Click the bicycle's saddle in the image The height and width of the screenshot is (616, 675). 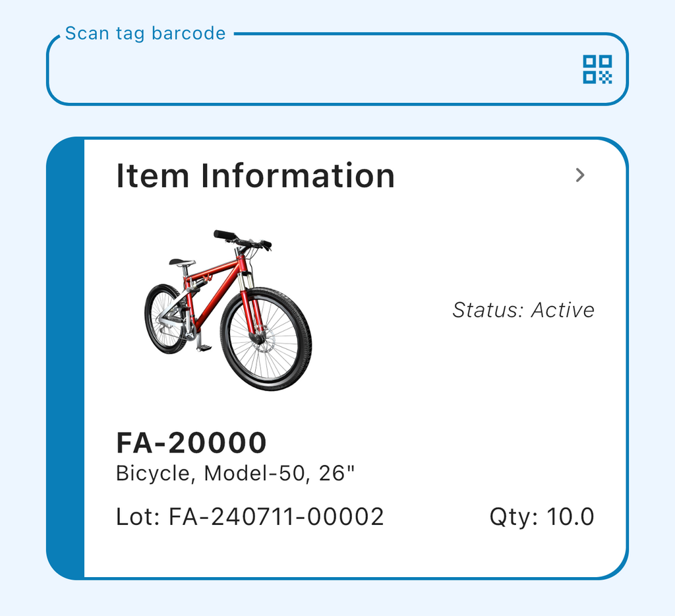pos(181,262)
